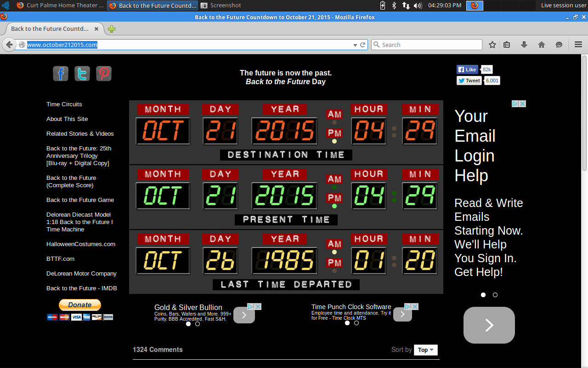588x368 pixels.
Task: Start a Firefox Hello conversation
Action: coord(559,45)
